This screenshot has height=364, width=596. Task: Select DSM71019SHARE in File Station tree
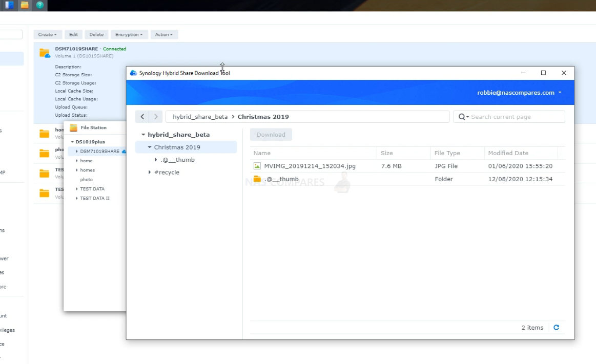pyautogui.click(x=99, y=152)
